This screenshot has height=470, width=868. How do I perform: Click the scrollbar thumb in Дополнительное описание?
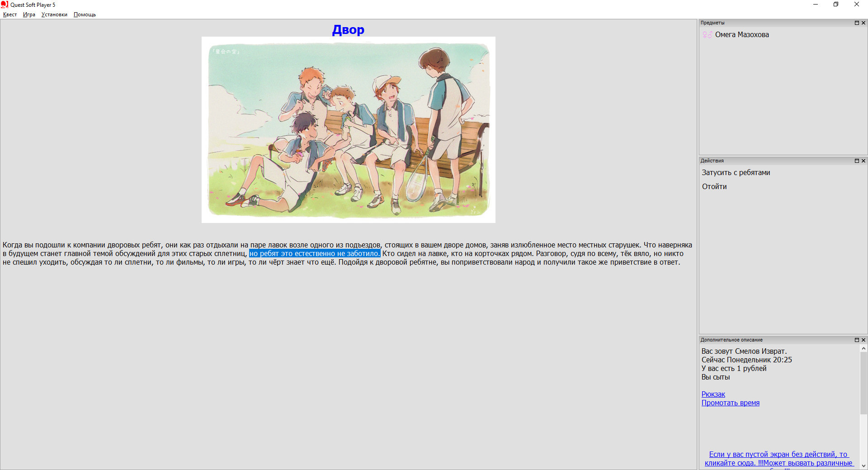coord(863,383)
